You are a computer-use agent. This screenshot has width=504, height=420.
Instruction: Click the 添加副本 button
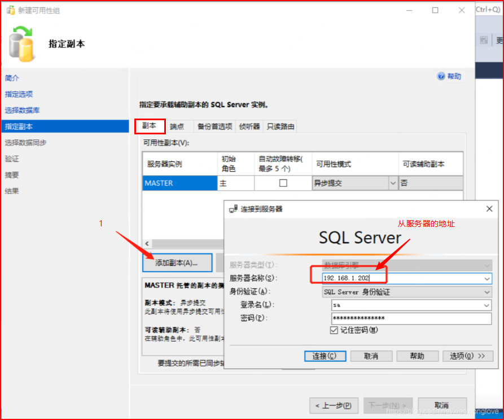[x=177, y=262]
